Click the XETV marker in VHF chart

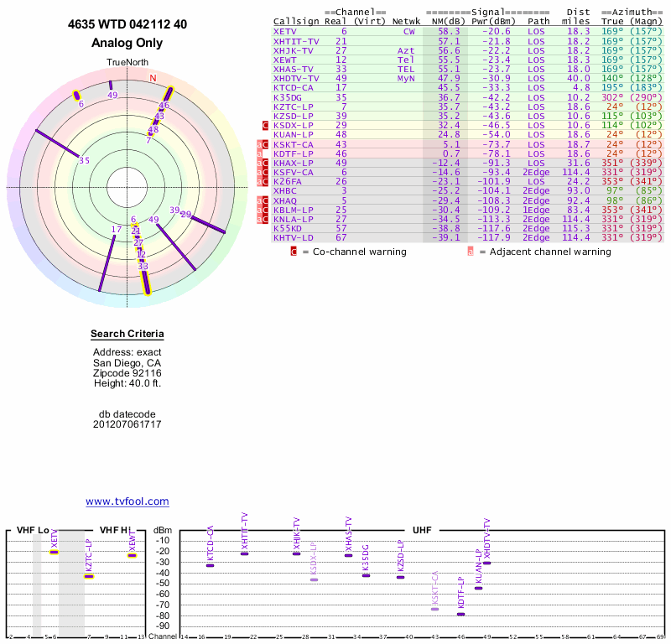[x=54, y=552]
